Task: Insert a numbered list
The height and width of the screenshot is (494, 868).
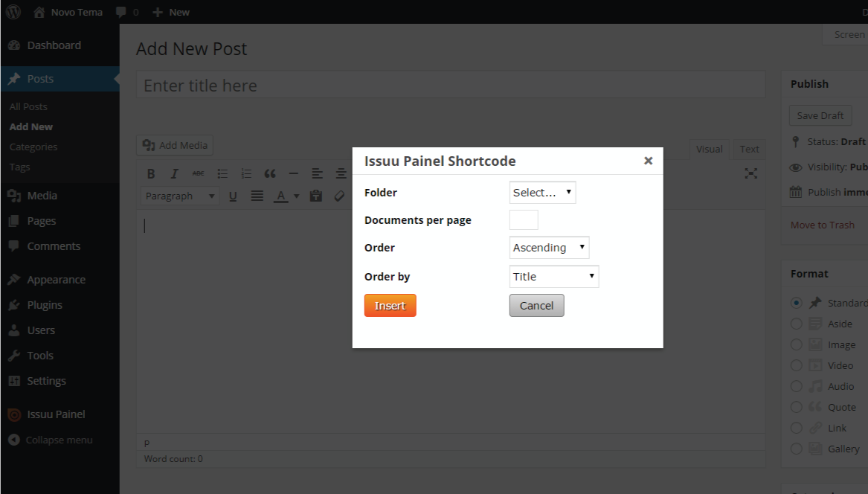Action: (246, 174)
